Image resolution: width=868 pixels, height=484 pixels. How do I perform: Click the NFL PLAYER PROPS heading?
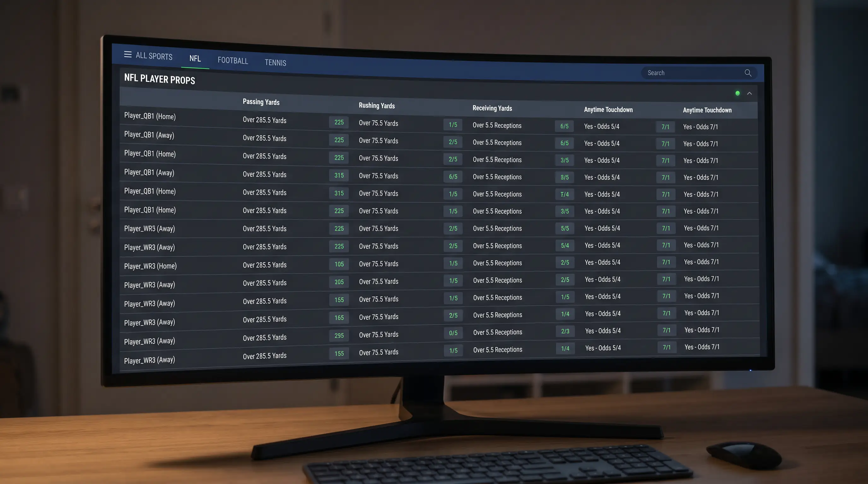(160, 79)
